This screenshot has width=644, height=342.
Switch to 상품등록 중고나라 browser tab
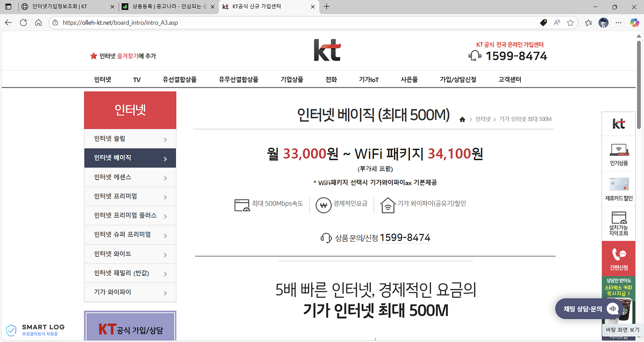click(x=169, y=7)
